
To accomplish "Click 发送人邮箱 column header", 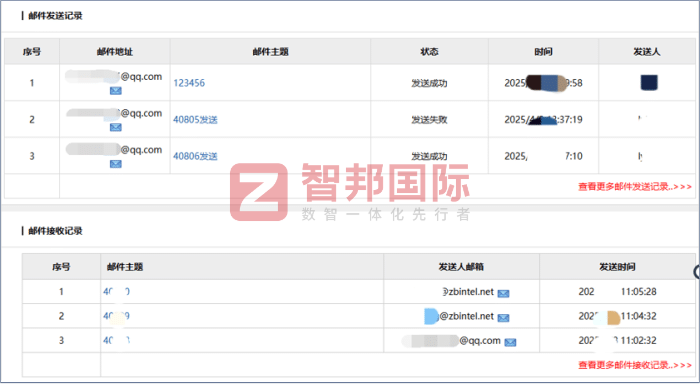I will click(461, 267).
